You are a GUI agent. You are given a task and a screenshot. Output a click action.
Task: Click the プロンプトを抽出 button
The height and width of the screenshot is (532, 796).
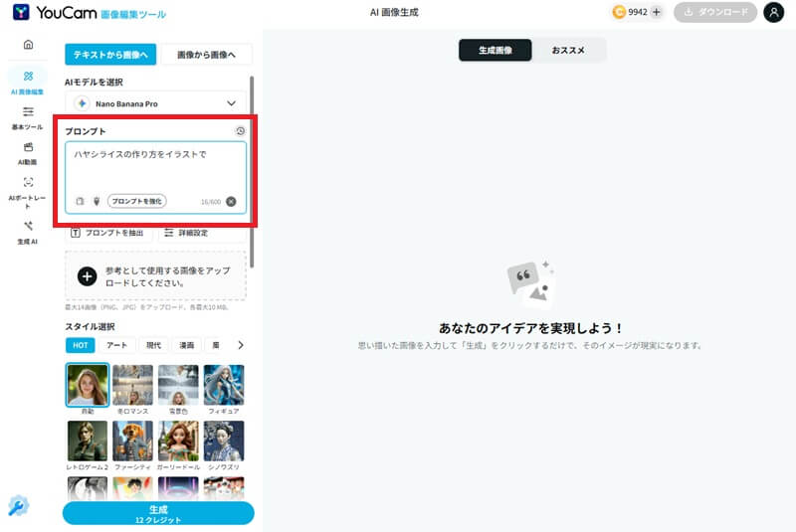pos(108,233)
